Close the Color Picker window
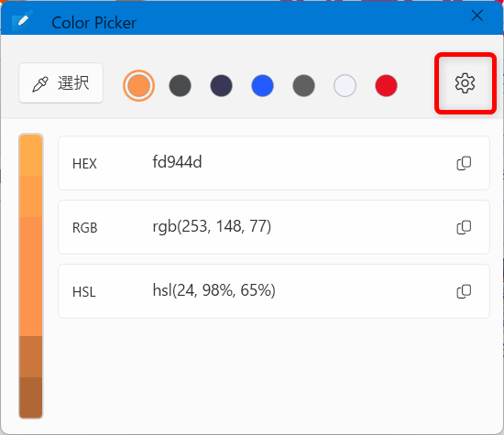 pos(477,15)
